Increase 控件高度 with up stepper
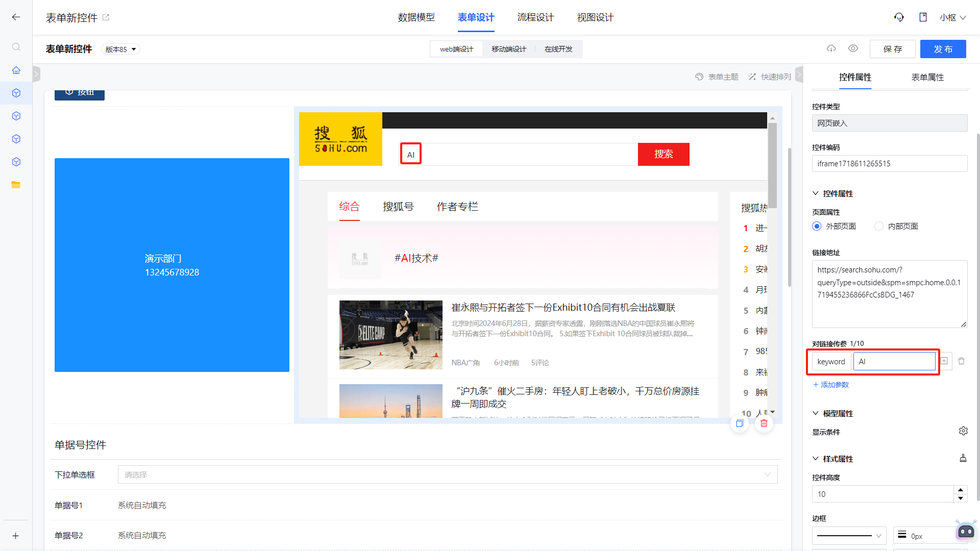Viewport: 980px width, 551px height. coord(961,490)
